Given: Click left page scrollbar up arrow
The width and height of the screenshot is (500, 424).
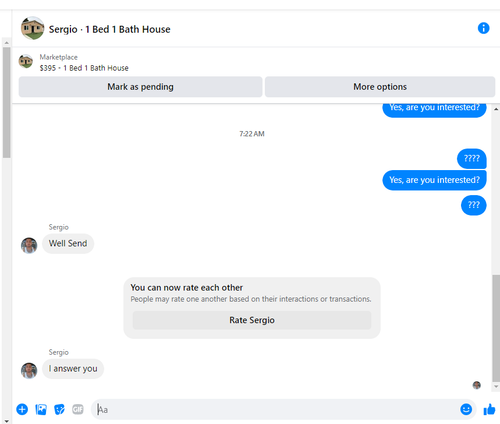Looking at the screenshot, I should click(6, 43).
